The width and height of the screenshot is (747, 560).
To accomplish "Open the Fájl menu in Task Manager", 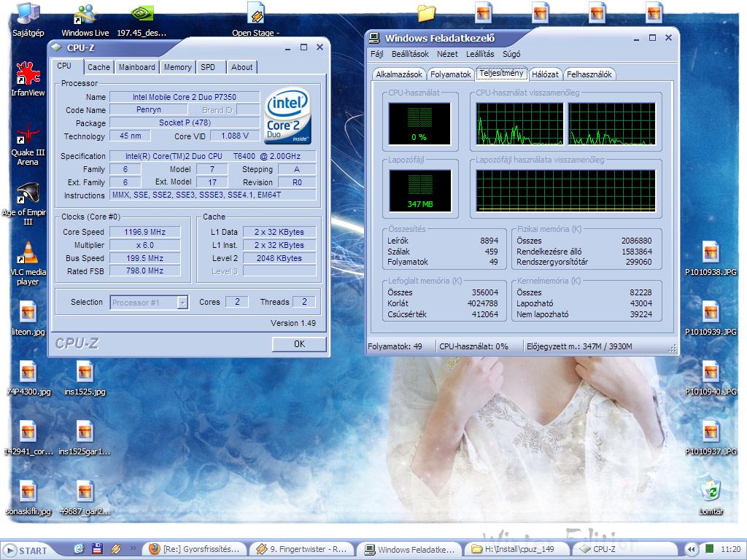I will coord(377,54).
